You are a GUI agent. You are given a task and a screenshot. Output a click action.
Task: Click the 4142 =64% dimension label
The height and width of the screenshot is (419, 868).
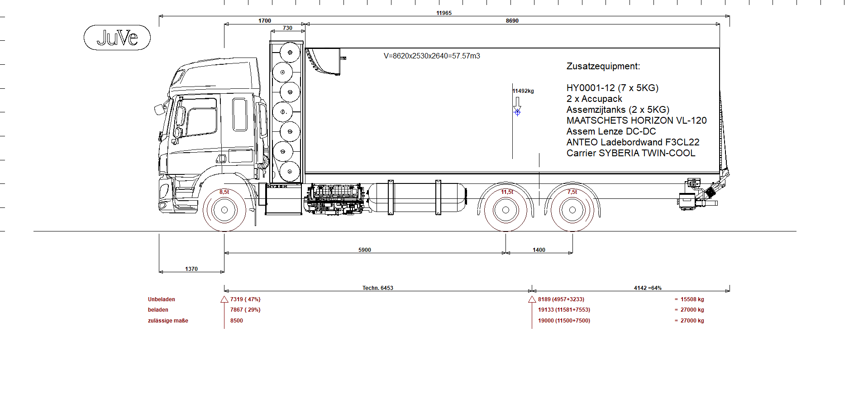[648, 288]
